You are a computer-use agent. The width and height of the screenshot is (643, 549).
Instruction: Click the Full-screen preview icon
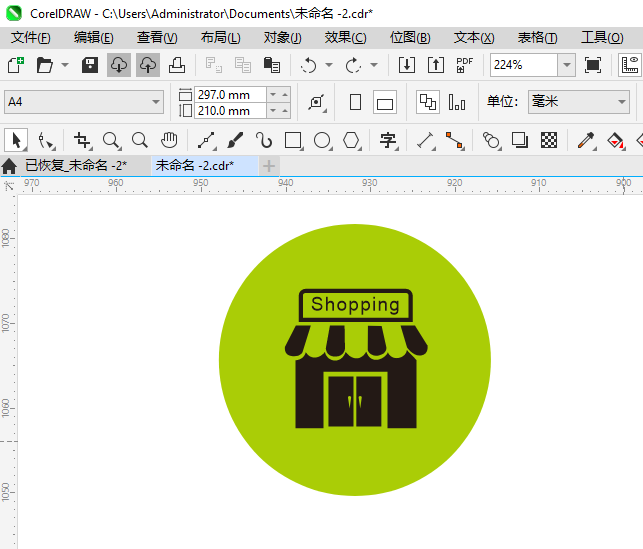[593, 65]
